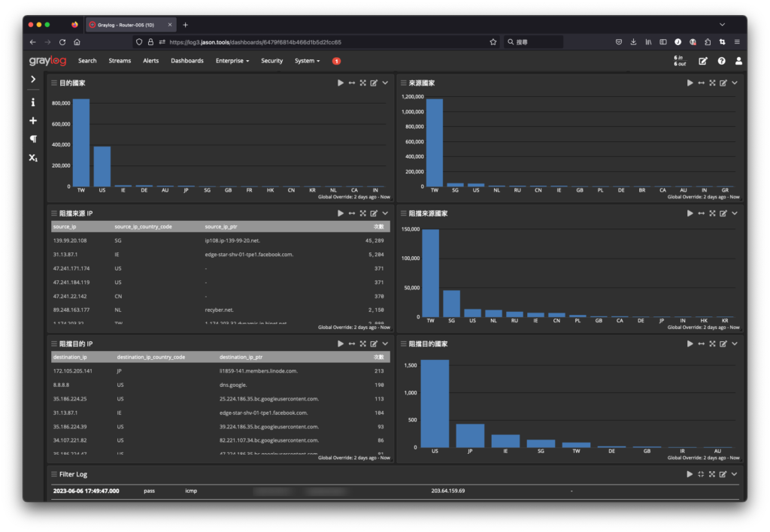770x532 pixels.
Task: Compress width of Filter Log widget
Action: (701, 474)
